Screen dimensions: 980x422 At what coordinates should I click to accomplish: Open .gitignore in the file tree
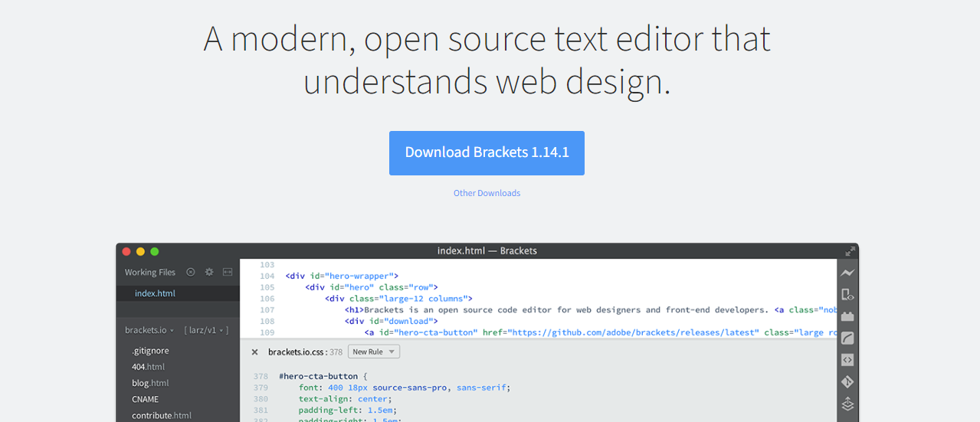click(x=150, y=351)
